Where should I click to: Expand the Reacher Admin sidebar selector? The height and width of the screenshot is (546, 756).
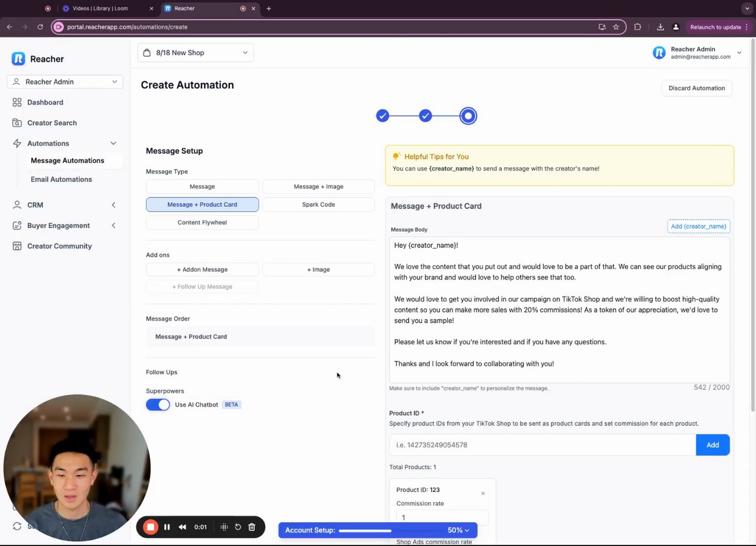click(65, 82)
